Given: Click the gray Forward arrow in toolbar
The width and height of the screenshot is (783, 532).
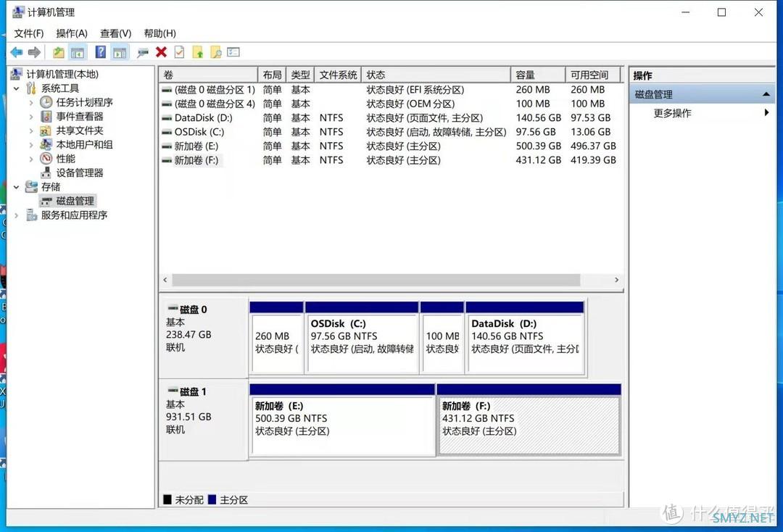Looking at the screenshot, I should coord(34,52).
